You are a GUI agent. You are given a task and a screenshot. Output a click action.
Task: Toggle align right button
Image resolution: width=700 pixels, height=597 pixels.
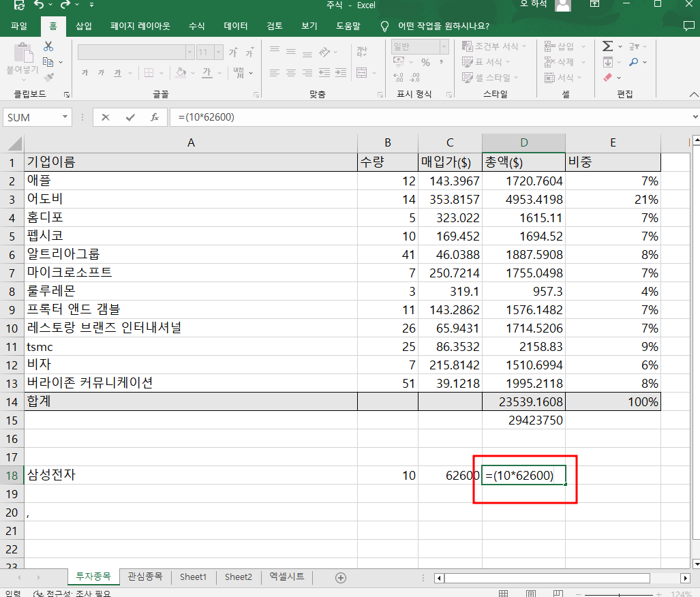[x=307, y=72]
